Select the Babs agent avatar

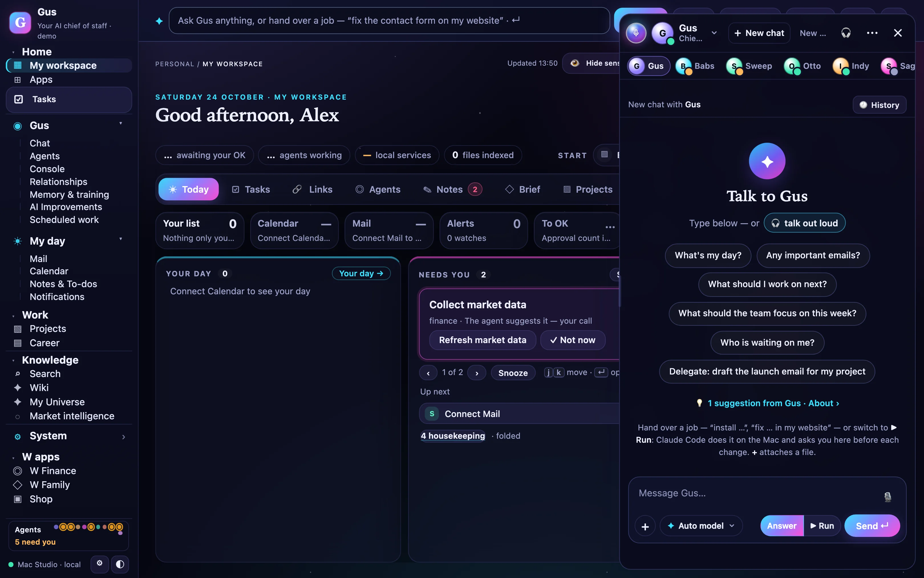pos(684,66)
